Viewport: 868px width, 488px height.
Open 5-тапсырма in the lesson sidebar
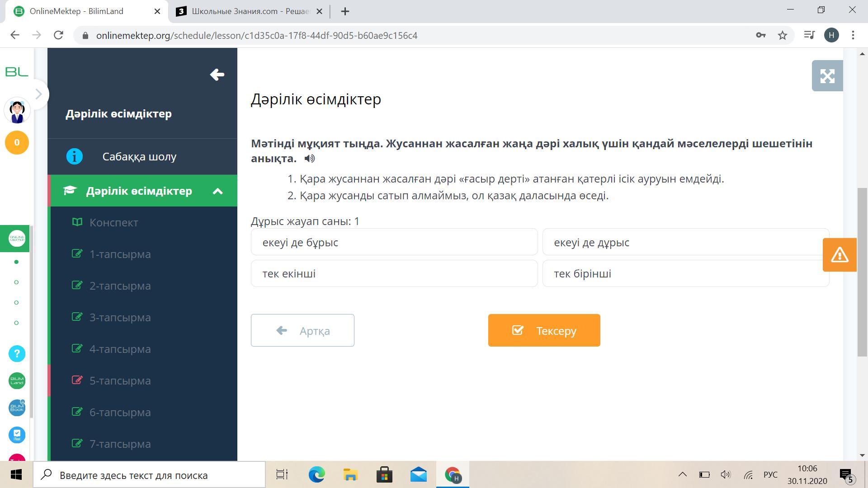(x=120, y=381)
